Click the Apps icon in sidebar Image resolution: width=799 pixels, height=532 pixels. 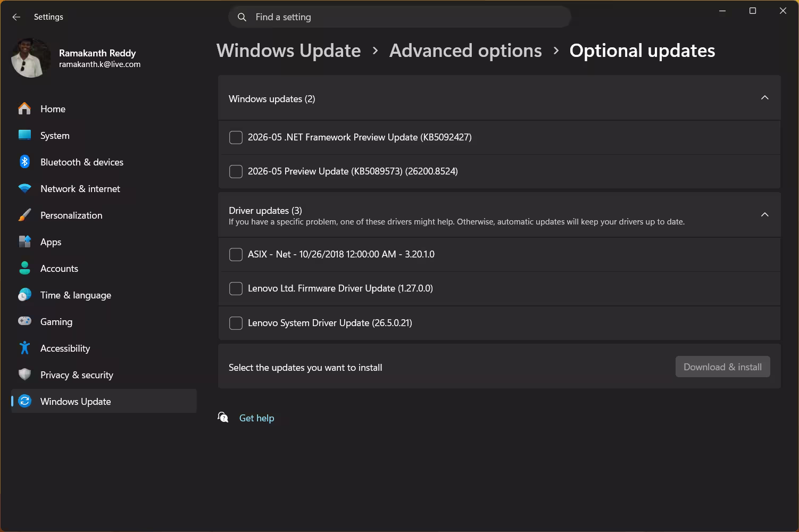24,242
